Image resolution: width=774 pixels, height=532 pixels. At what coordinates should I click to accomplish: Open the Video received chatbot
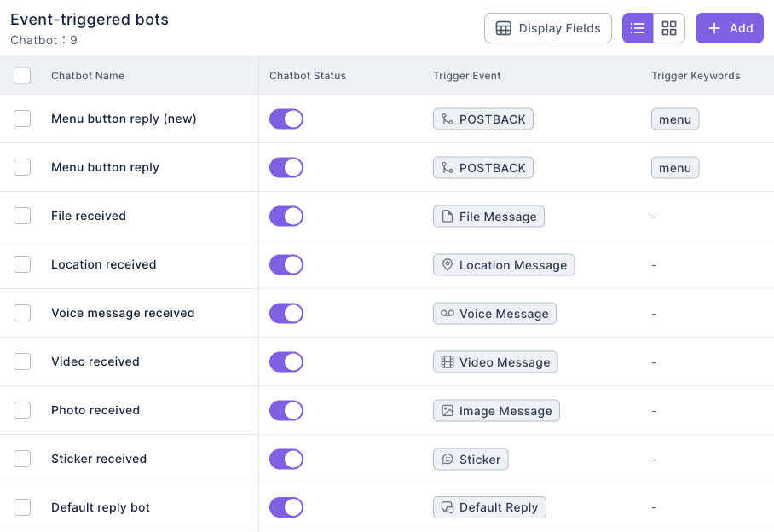point(95,361)
